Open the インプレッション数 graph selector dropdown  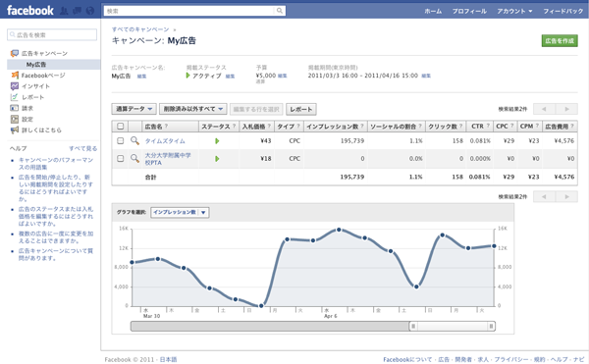pos(180,212)
